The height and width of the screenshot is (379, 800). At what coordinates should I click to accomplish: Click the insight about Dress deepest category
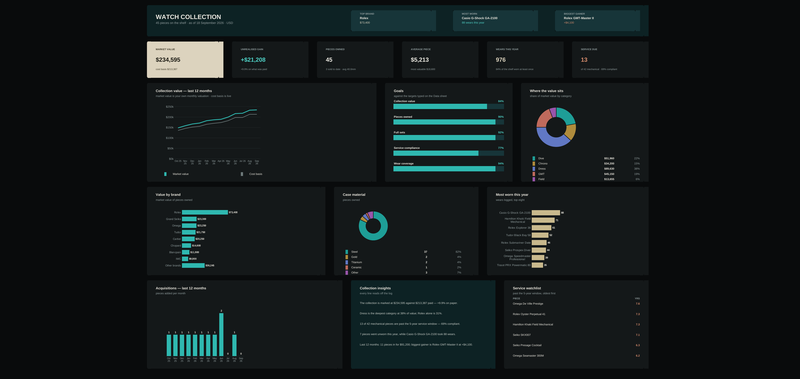click(x=401, y=313)
